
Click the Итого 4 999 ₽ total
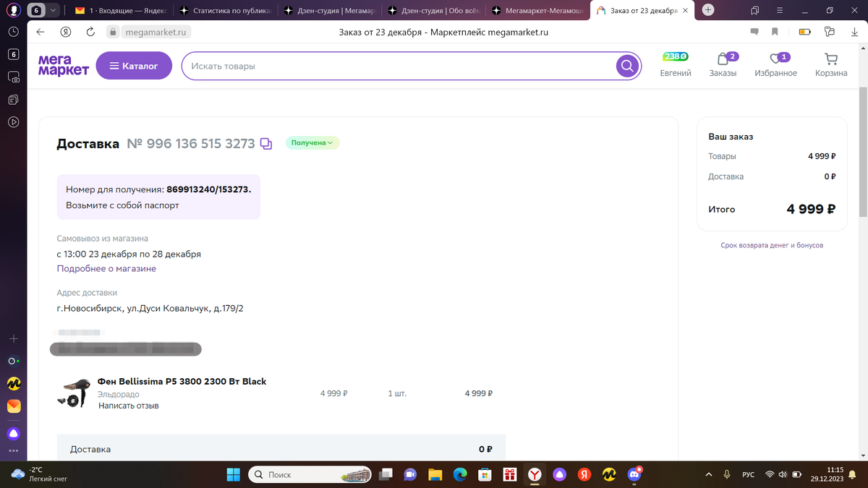pyautogui.click(x=772, y=209)
